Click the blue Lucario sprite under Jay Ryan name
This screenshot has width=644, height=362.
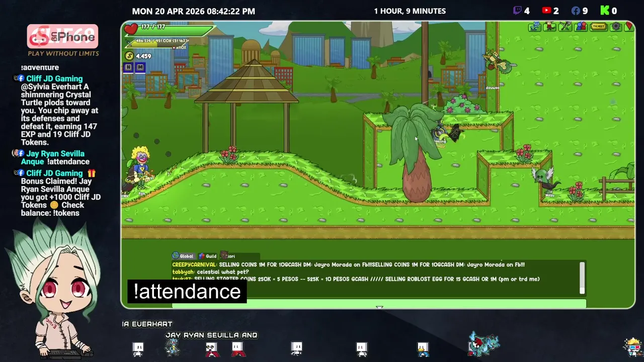point(173,347)
